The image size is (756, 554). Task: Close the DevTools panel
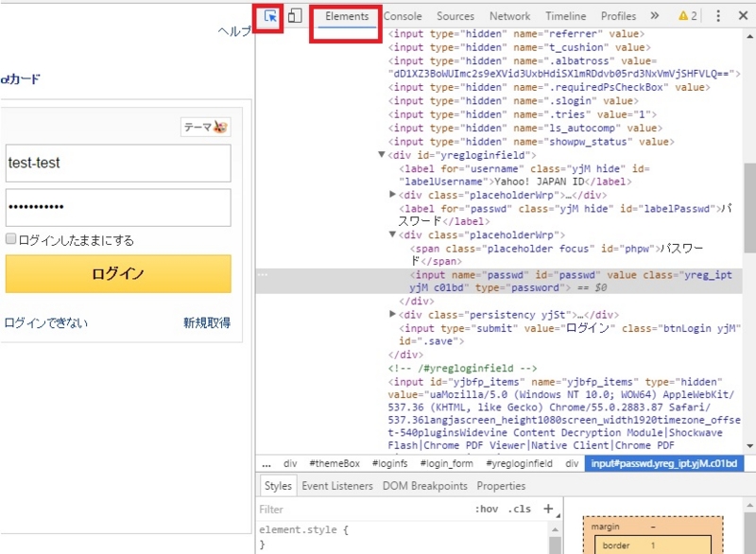click(743, 16)
